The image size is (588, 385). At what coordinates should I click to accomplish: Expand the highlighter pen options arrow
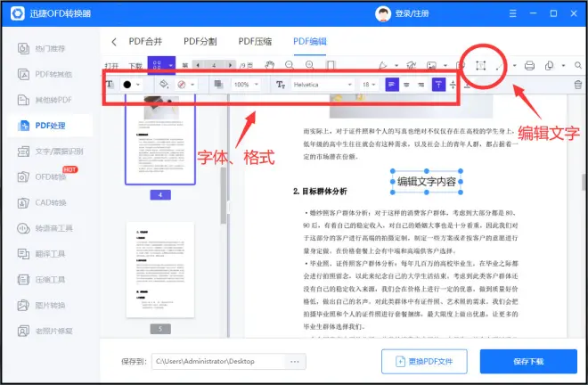click(396, 66)
